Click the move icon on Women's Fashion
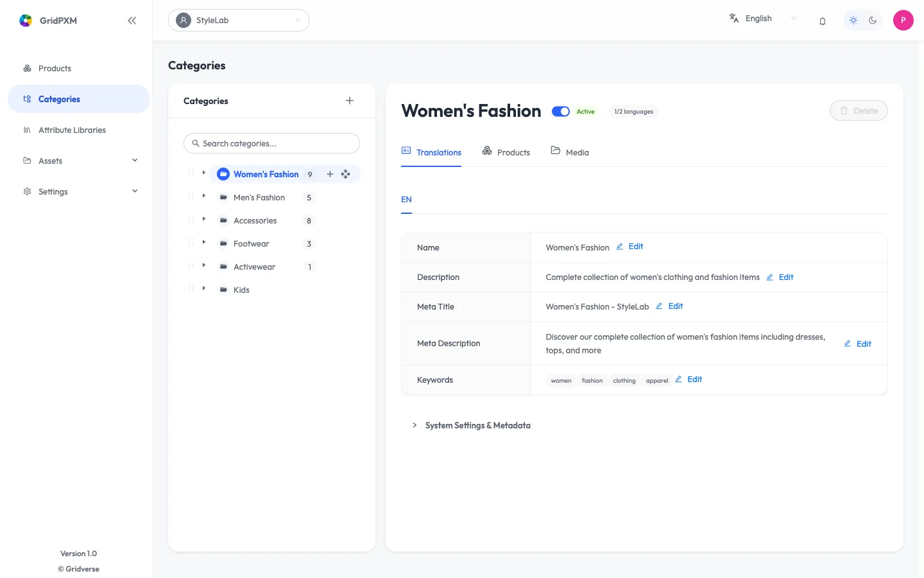 click(345, 174)
